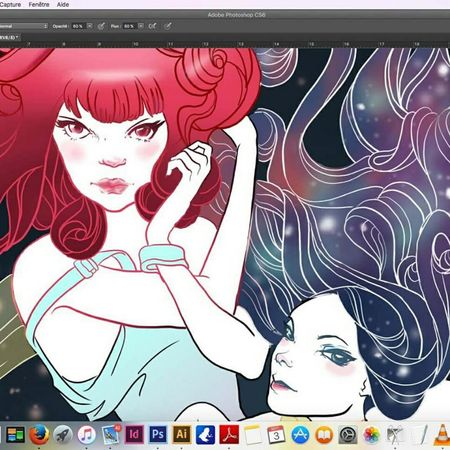Open Adobe Acrobat from the Dock

(229, 435)
